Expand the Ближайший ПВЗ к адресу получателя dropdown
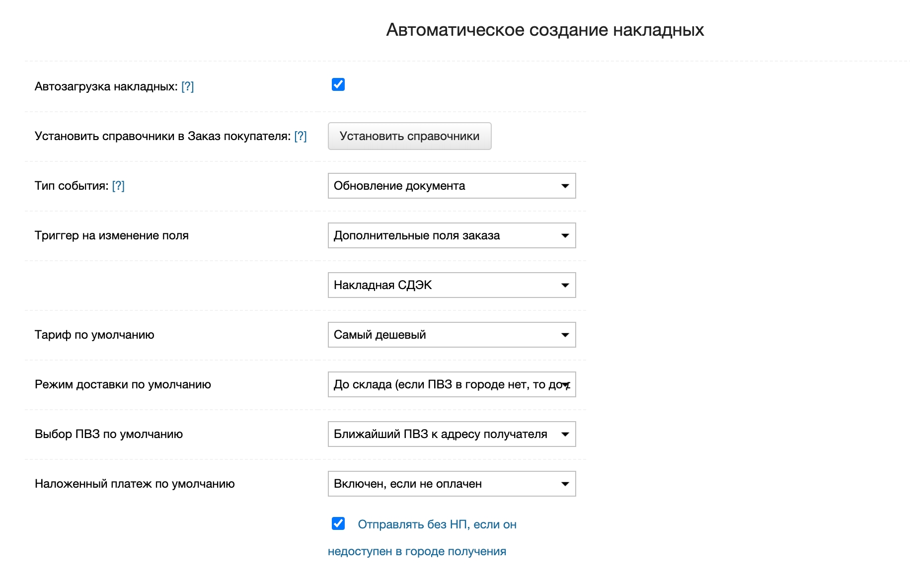Screen dimensions: 910x588 [452, 434]
